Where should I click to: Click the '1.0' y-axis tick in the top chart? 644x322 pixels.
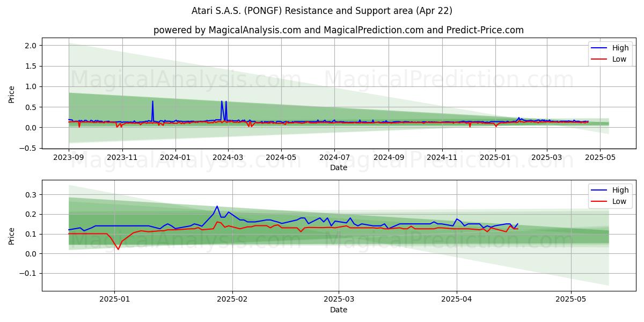[31, 86]
